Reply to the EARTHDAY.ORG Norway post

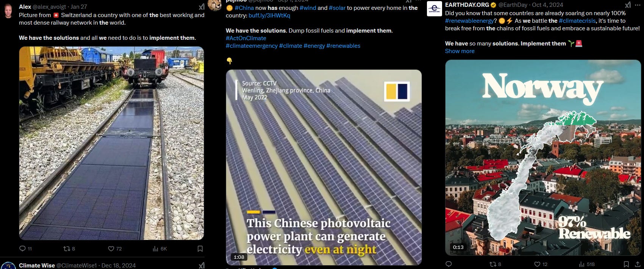coord(449,264)
